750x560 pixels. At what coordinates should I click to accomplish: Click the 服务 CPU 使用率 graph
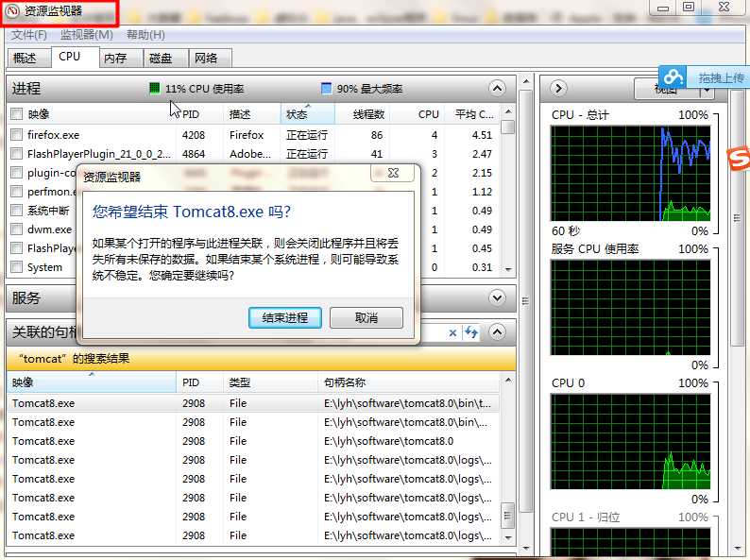click(x=630, y=307)
